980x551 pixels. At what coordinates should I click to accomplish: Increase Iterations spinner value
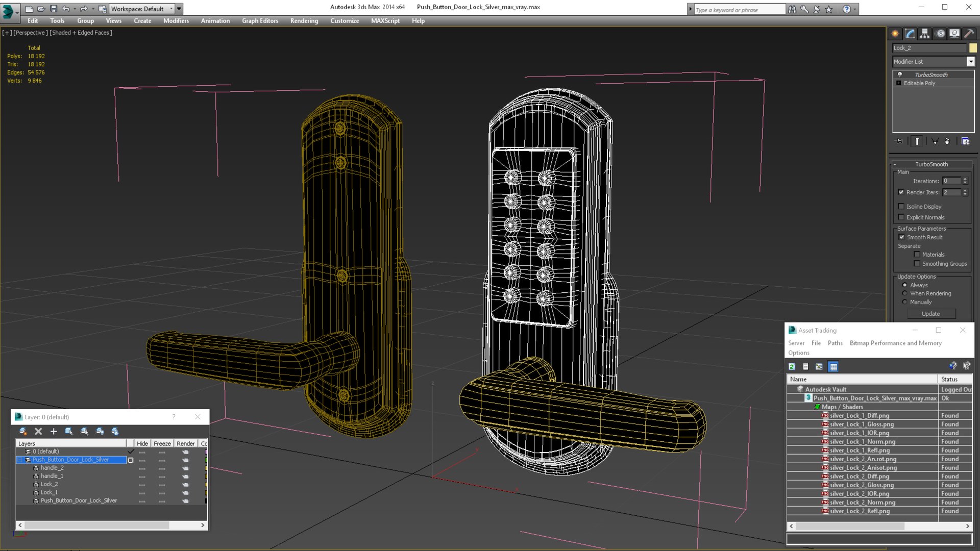click(965, 179)
